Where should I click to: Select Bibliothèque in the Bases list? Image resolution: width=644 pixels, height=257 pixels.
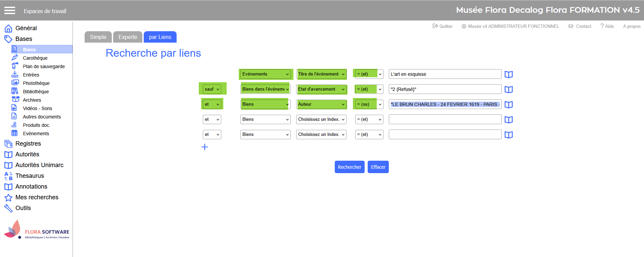[x=36, y=92]
